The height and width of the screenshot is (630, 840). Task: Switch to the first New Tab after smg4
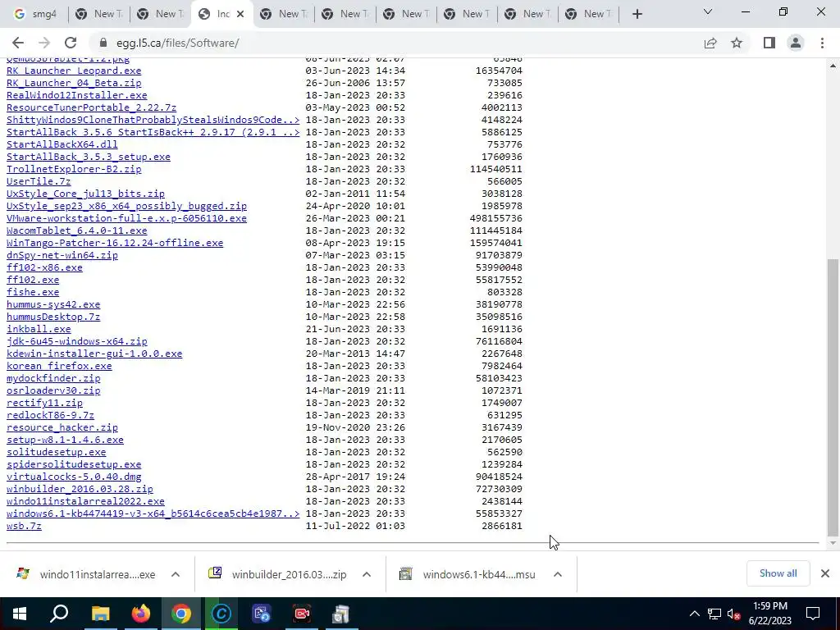(x=99, y=15)
